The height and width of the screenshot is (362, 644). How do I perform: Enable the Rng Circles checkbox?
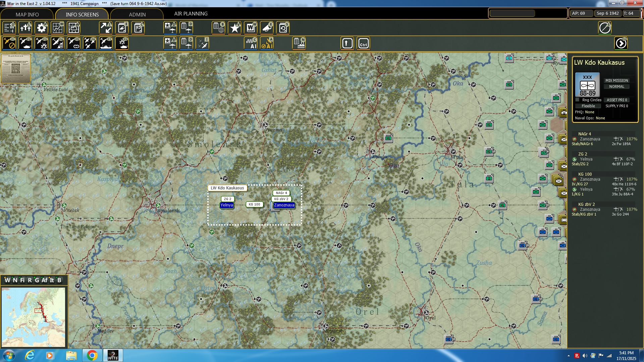pyautogui.click(x=577, y=100)
